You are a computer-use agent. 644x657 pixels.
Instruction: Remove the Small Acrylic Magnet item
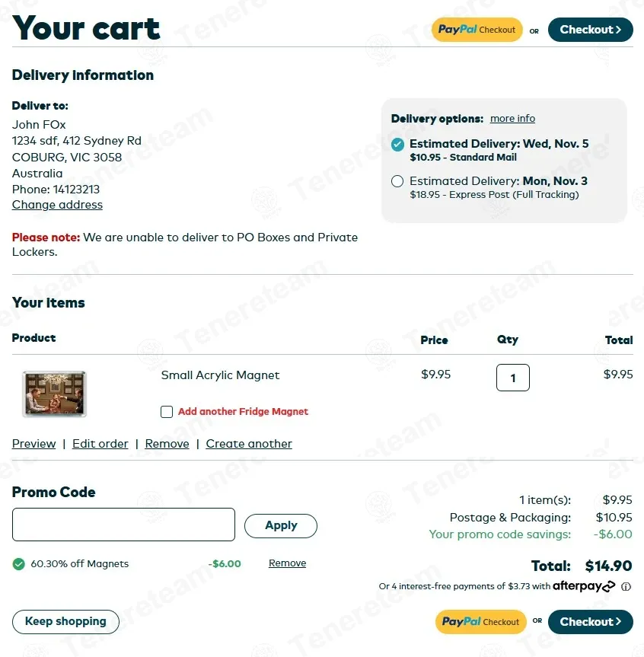point(167,444)
